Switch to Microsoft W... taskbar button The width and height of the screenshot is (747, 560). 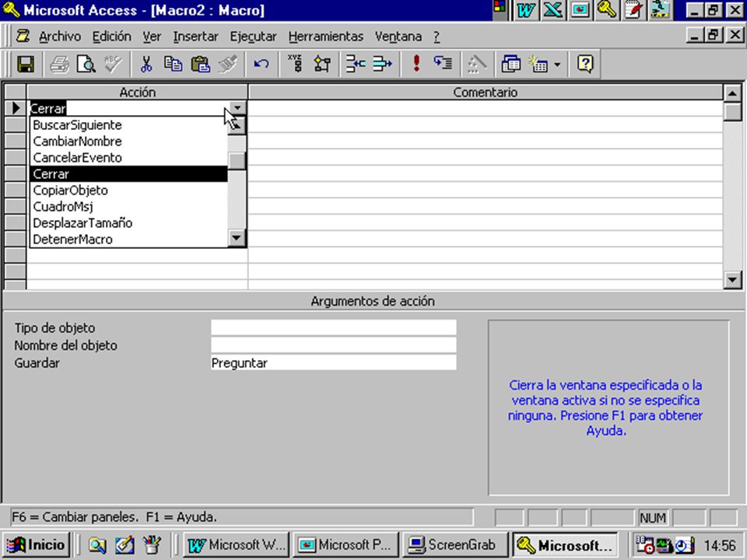tap(237, 544)
